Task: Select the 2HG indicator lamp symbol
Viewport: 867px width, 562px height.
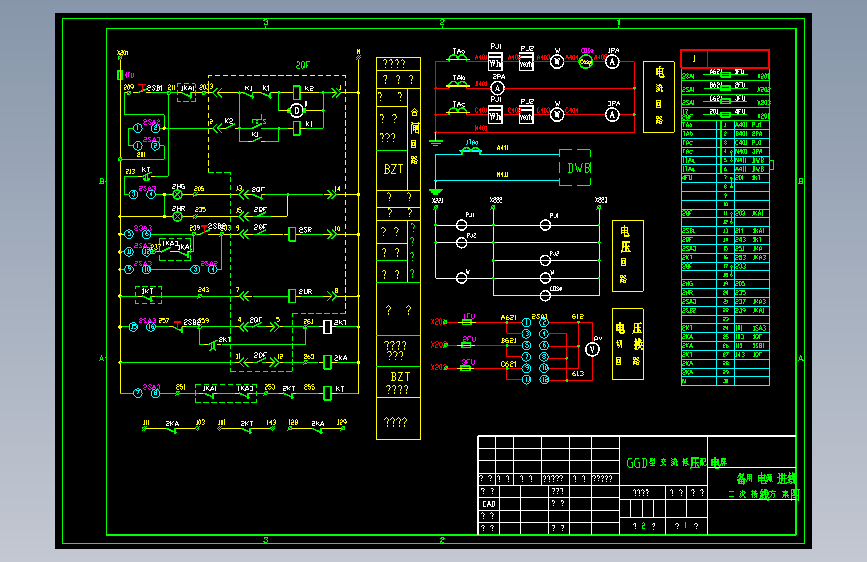Action: [177, 195]
